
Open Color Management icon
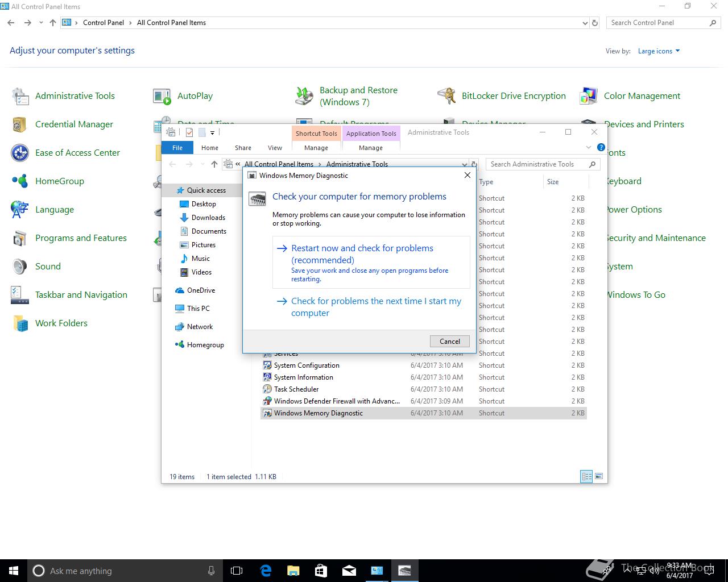(589, 96)
